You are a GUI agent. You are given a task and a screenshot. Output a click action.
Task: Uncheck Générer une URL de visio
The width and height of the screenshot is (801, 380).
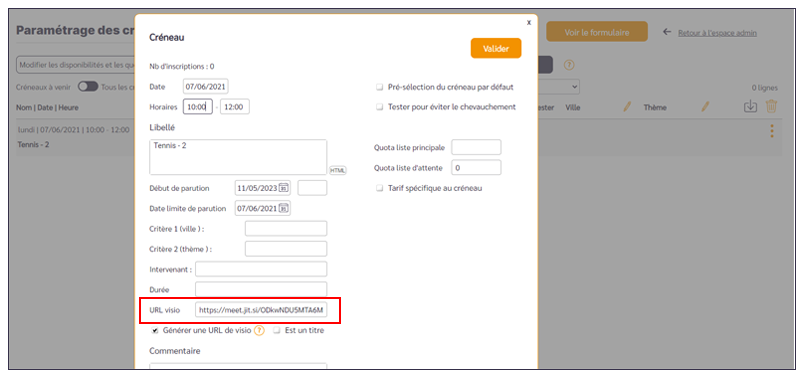pos(155,330)
